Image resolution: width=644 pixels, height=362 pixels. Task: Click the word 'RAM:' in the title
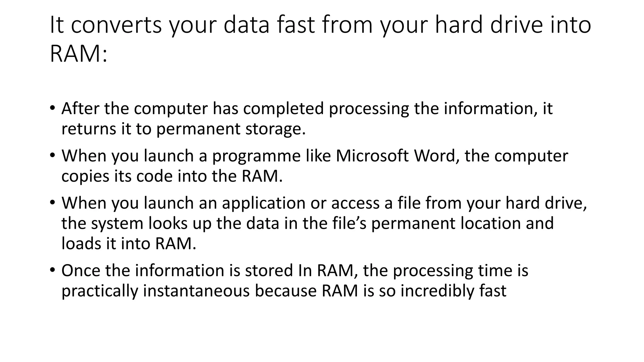(x=79, y=53)
